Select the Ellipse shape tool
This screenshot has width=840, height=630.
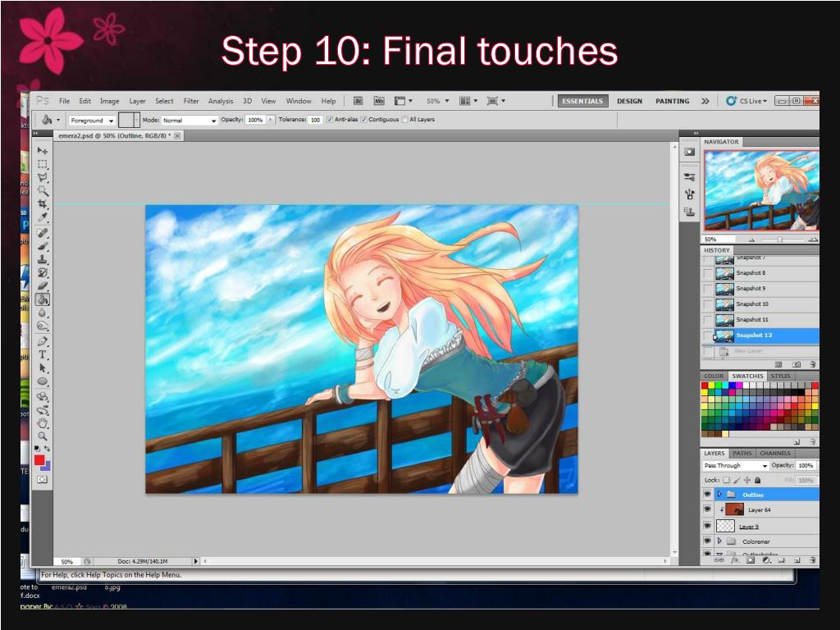click(x=43, y=381)
